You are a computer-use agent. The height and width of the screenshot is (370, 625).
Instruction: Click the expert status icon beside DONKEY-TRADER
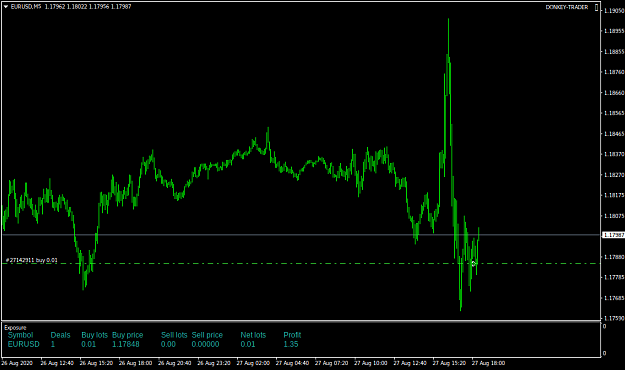[596, 7]
